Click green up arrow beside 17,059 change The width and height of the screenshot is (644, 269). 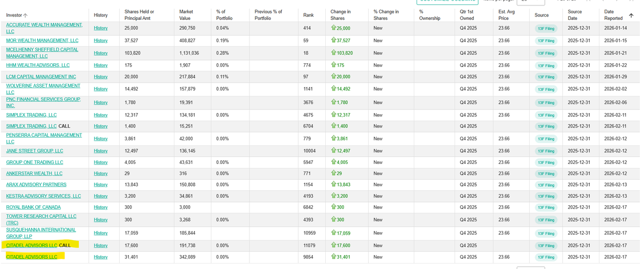(334, 233)
